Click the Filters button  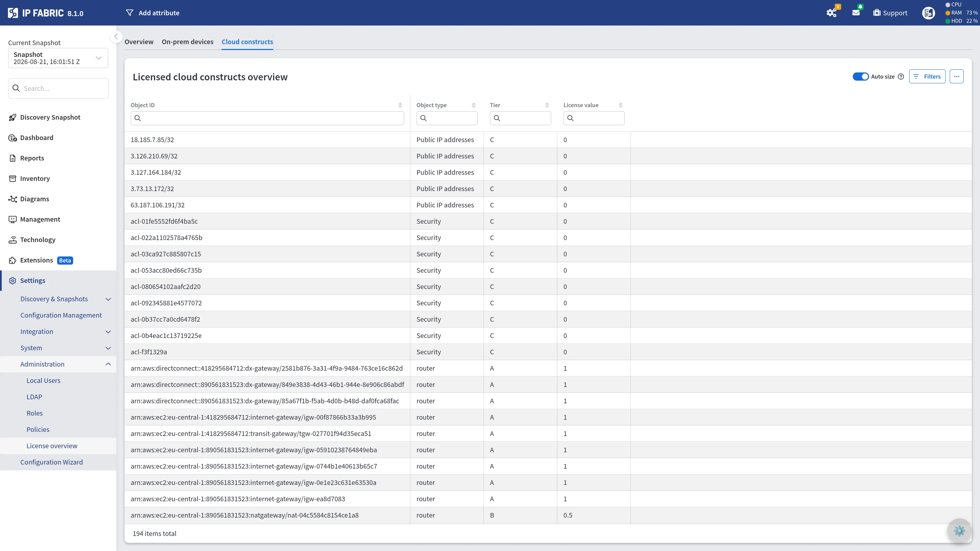927,77
